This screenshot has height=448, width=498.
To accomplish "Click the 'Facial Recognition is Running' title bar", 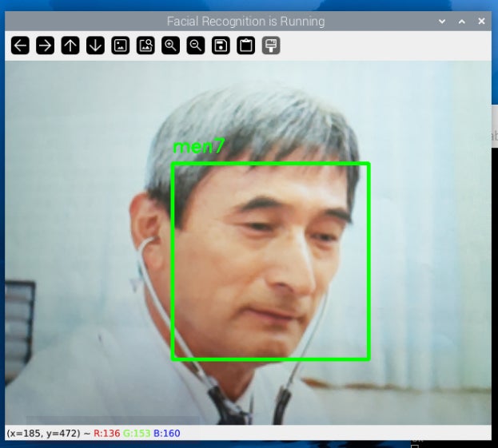I will point(245,21).
